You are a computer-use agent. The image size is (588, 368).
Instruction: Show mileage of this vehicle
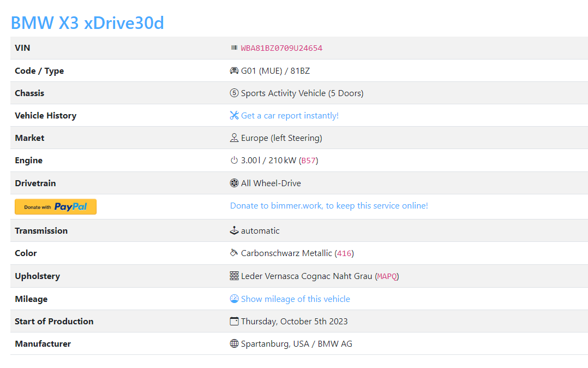pos(295,299)
